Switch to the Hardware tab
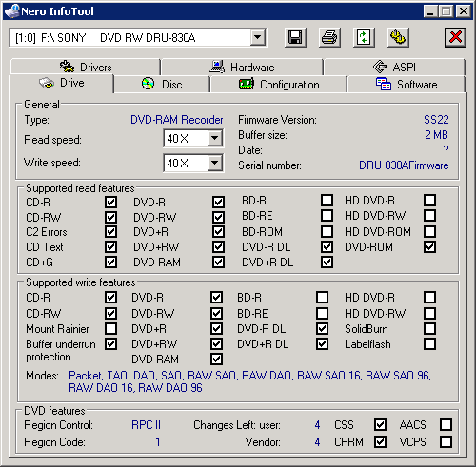476x467 pixels. [242, 67]
